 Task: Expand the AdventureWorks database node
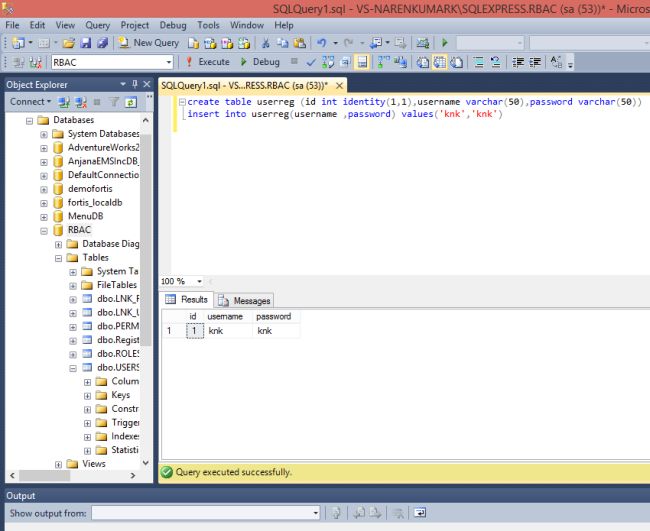coord(44,147)
